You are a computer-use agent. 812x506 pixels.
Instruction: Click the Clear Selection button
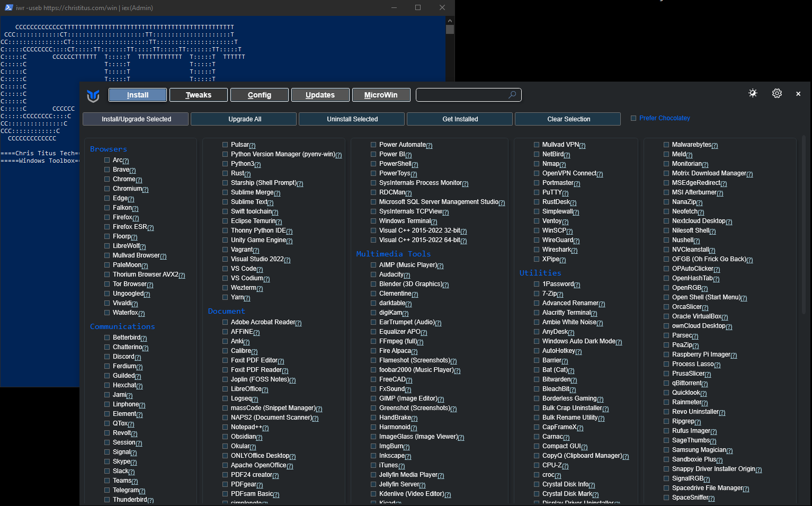tap(568, 119)
